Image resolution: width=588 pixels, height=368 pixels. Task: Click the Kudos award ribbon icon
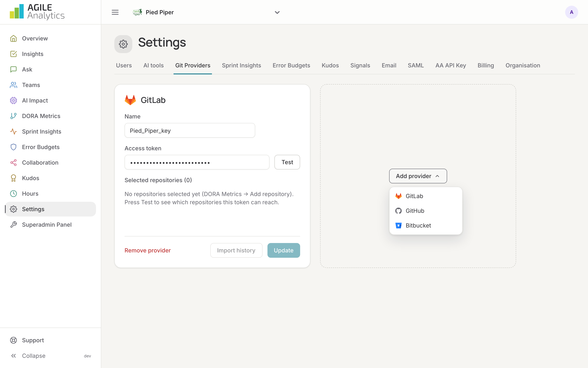tap(13, 178)
